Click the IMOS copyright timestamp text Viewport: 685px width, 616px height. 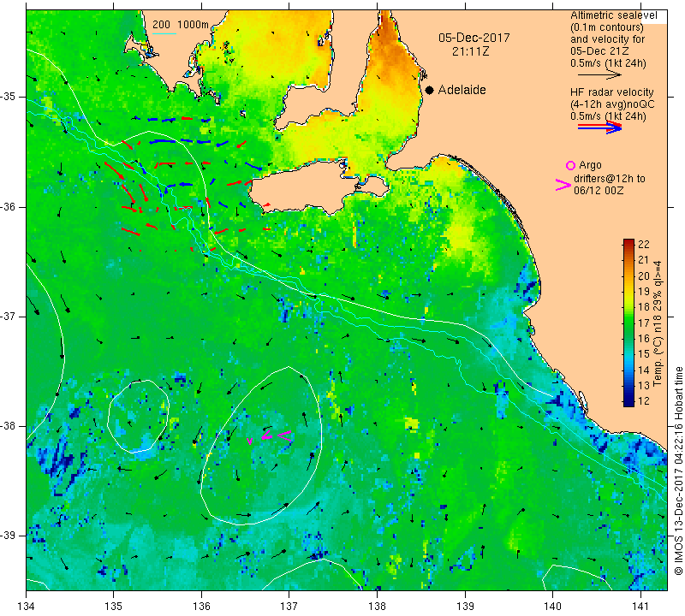point(678,471)
